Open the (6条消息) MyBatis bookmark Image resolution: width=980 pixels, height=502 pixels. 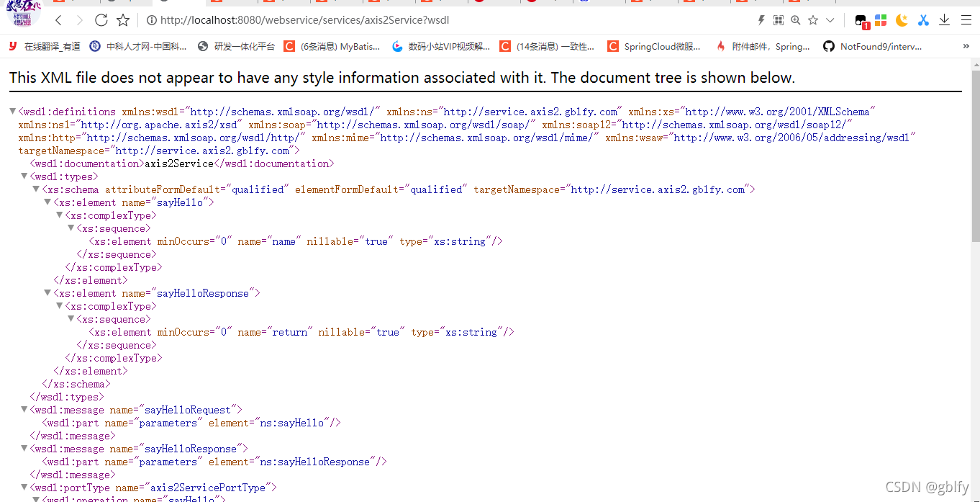[332, 46]
